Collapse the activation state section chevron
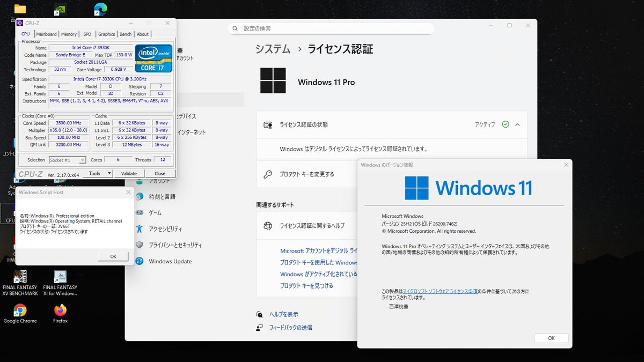Viewport: 644px width, 362px height. pos(517,124)
